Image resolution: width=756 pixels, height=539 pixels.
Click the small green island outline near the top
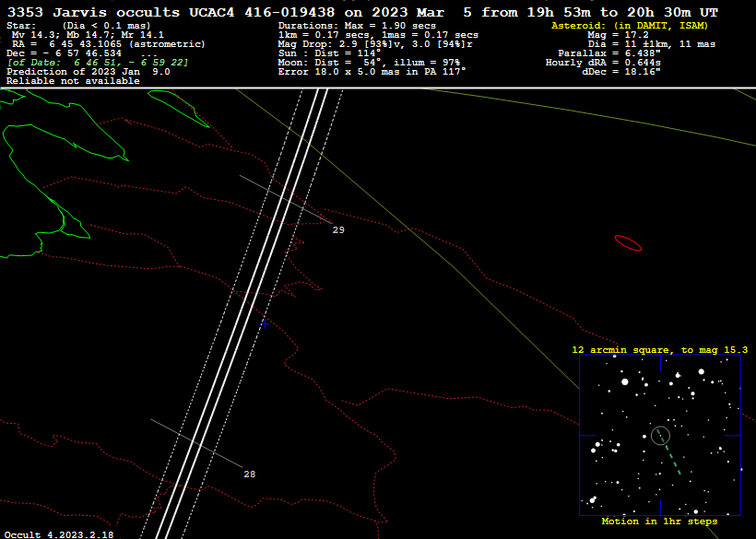point(177,108)
